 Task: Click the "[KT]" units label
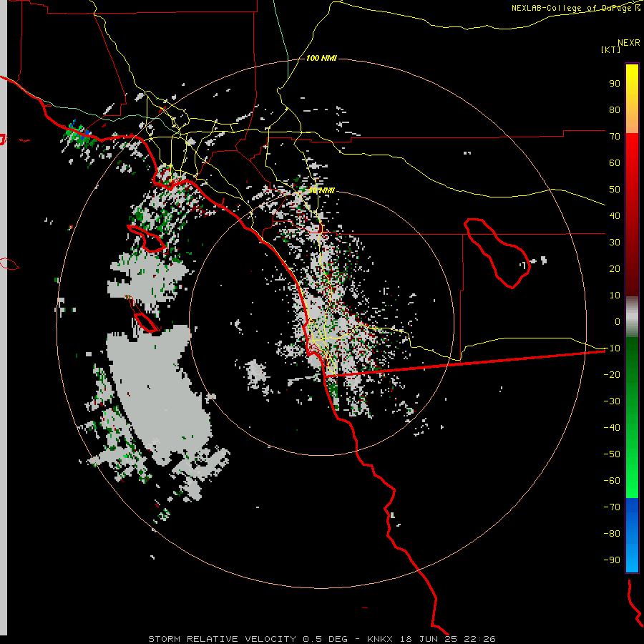point(611,49)
